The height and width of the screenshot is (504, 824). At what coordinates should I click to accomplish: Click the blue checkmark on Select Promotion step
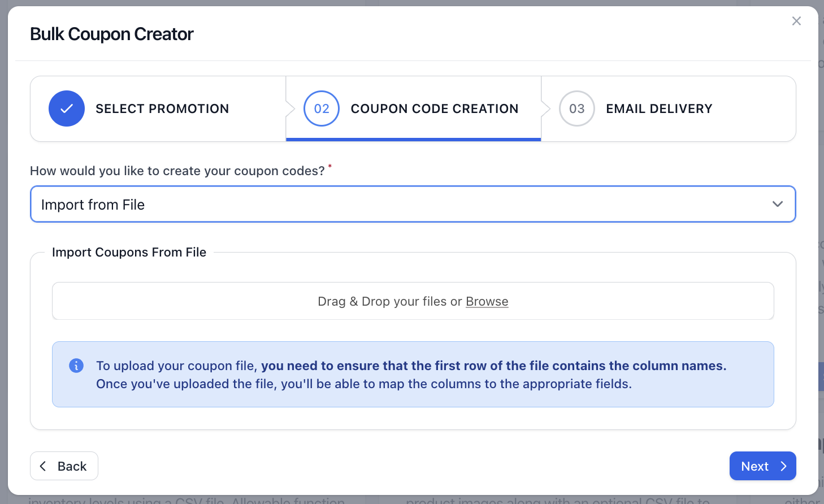pyautogui.click(x=66, y=108)
